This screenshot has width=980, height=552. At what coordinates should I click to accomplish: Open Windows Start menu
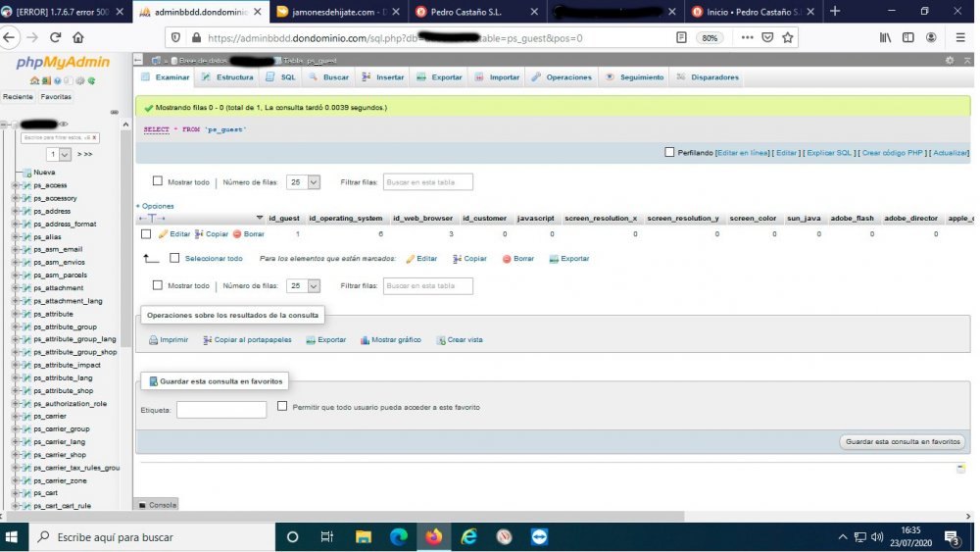pos(11,537)
